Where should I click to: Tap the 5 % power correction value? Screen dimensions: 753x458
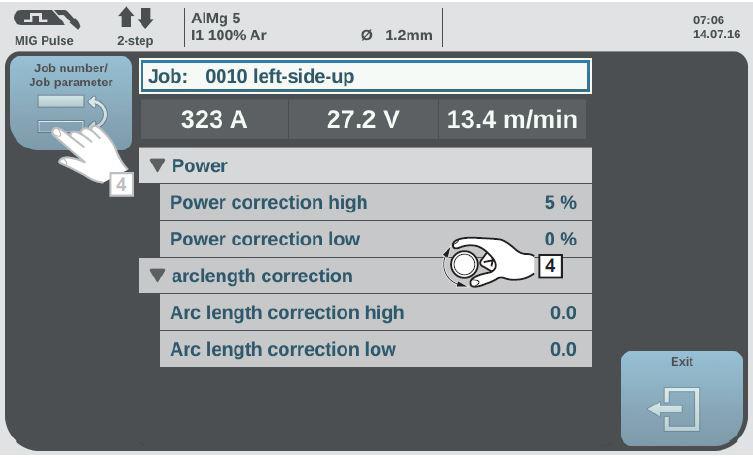(560, 202)
